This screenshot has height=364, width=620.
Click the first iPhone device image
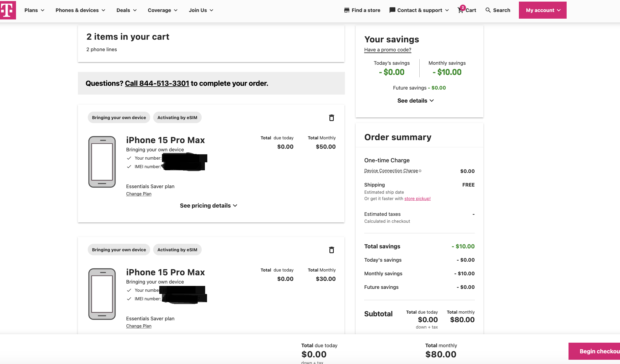point(102,162)
